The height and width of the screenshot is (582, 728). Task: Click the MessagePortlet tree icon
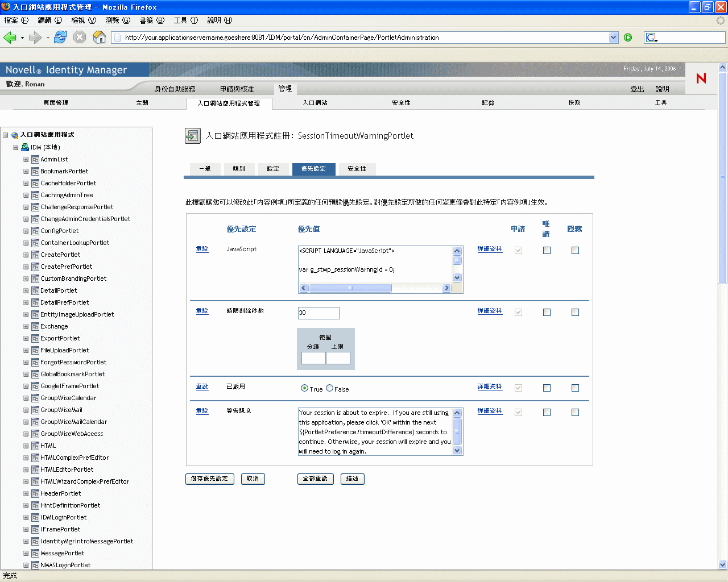coord(35,553)
